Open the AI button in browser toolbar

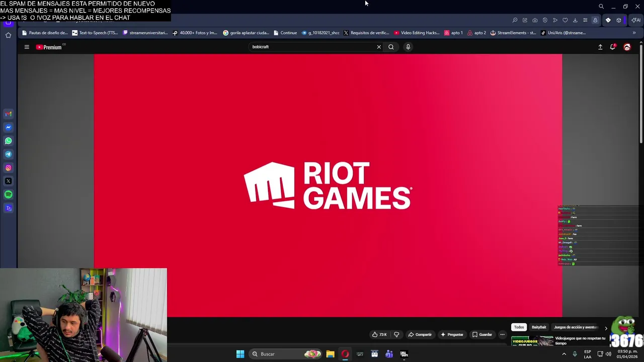[636, 20]
